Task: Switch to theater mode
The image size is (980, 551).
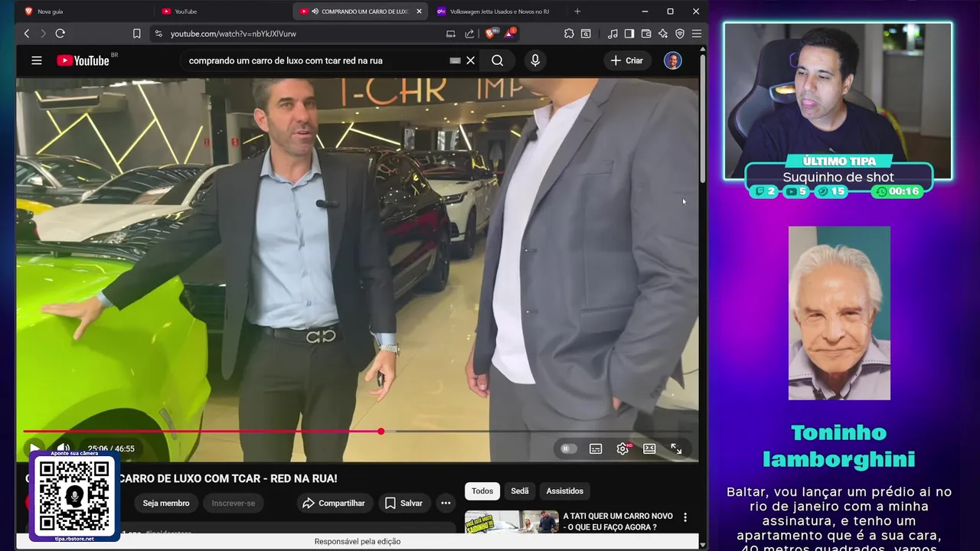Action: pyautogui.click(x=649, y=449)
